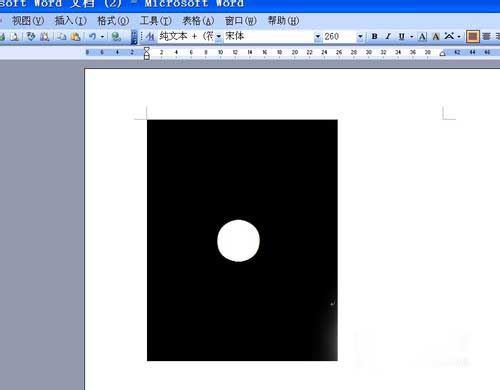Click the research icon in toolbar
This screenshot has width=500, height=390.
click(45, 37)
